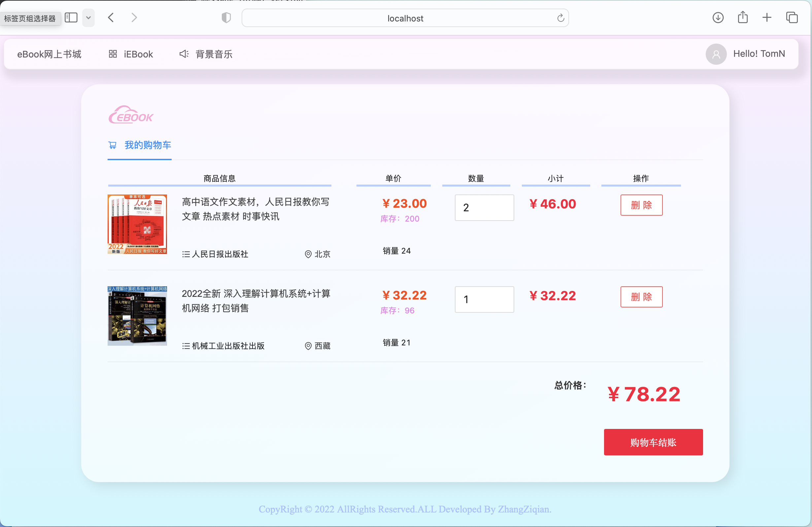
Task: Click 数量 column header
Action: point(476,178)
